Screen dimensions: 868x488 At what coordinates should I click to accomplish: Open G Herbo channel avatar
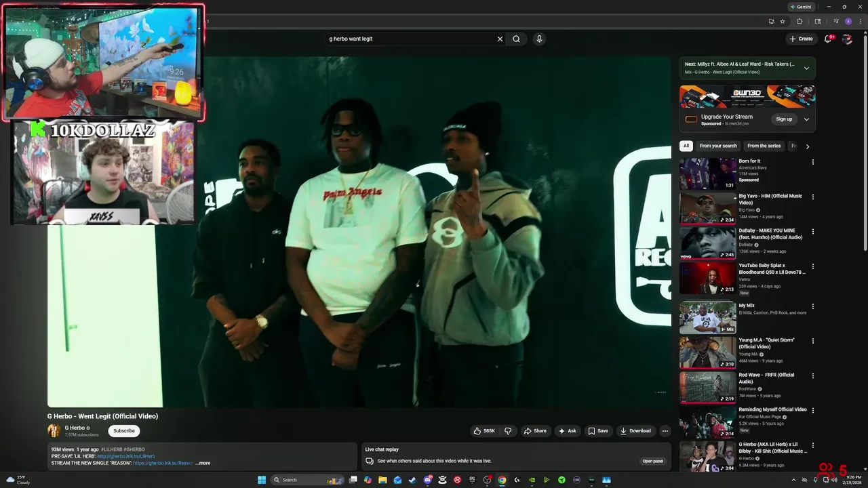54,430
